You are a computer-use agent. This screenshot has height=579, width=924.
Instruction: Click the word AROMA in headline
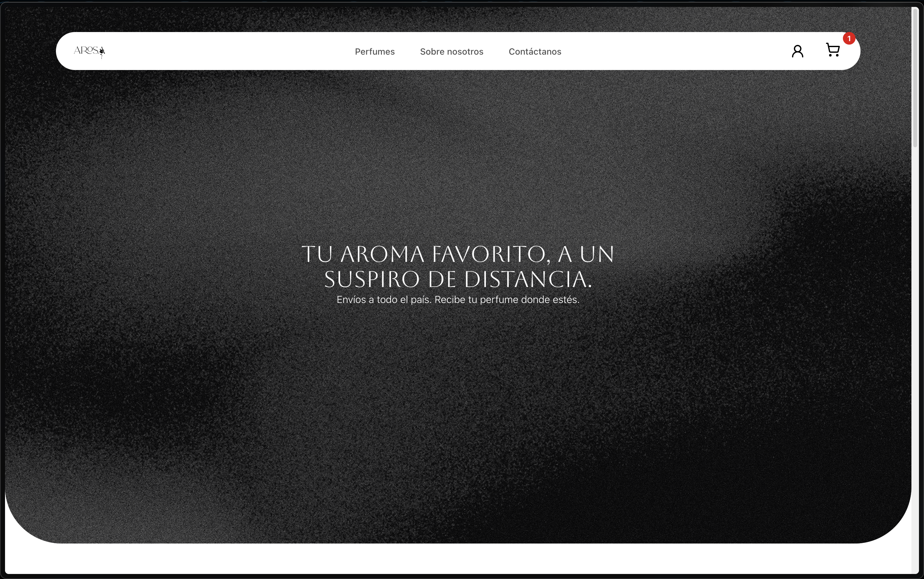382,255
